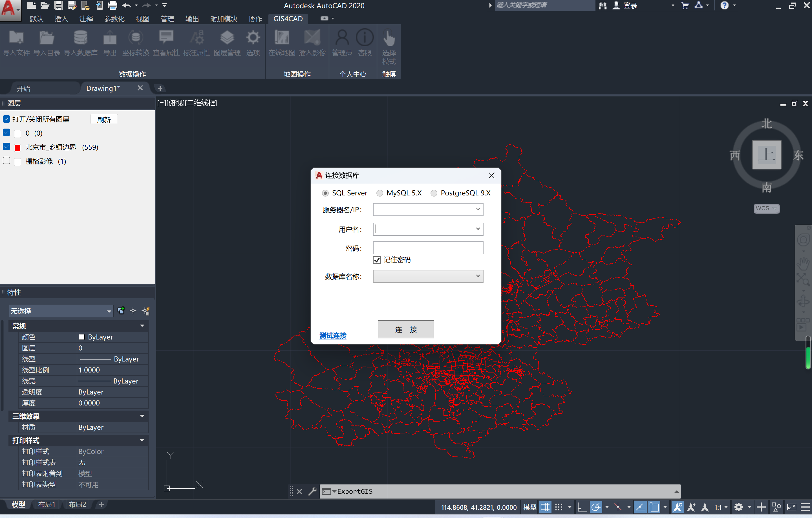Open the 图层管理 layer management tool
The image size is (812, 518).
[227, 42]
